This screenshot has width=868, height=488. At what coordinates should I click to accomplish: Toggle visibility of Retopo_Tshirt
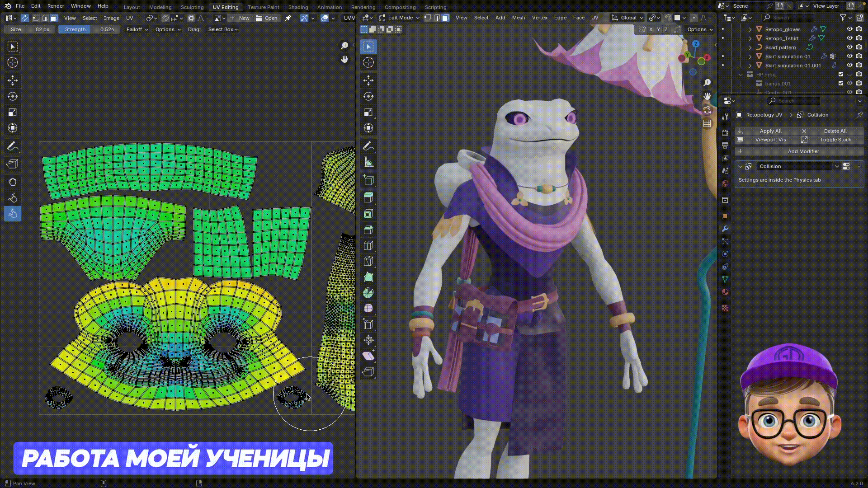click(x=849, y=38)
